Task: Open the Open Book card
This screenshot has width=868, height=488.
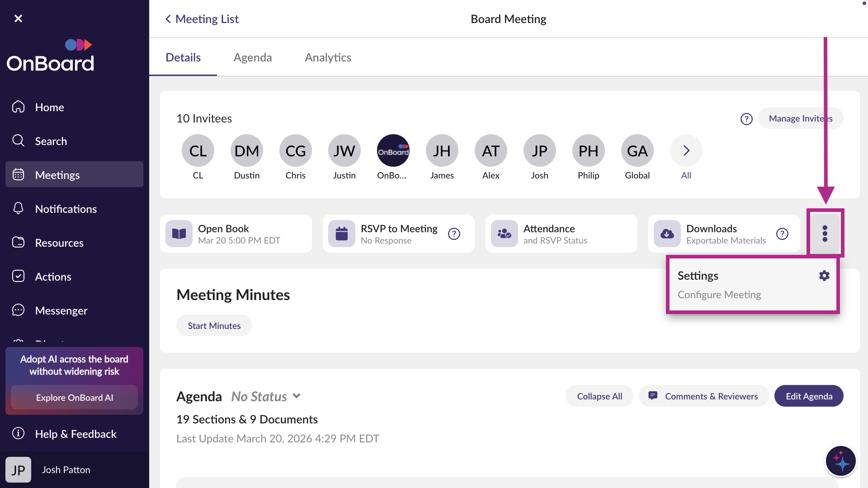Action: (236, 234)
